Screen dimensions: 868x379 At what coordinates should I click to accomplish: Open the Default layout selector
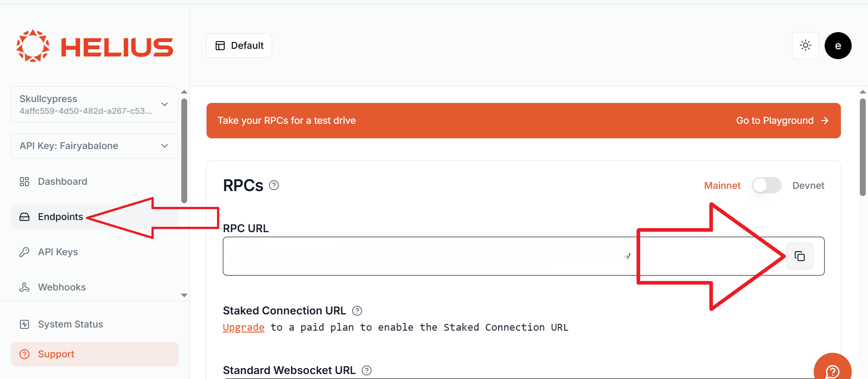tap(239, 46)
